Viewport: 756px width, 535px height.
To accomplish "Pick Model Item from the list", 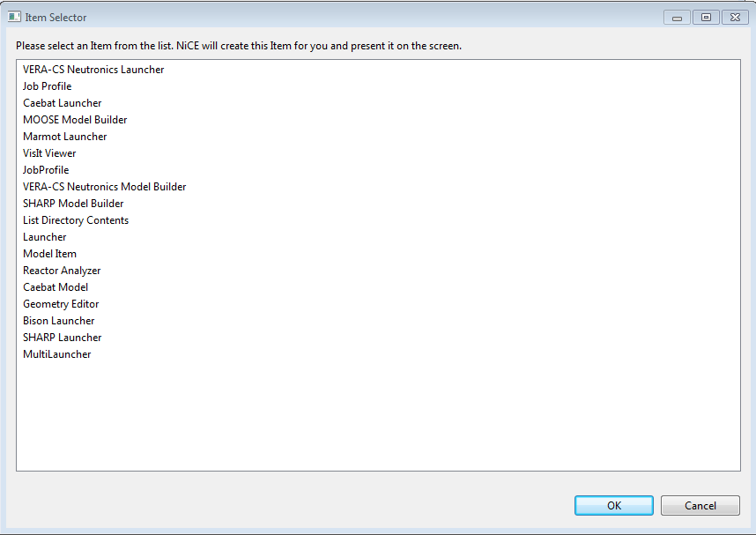I will pos(49,254).
